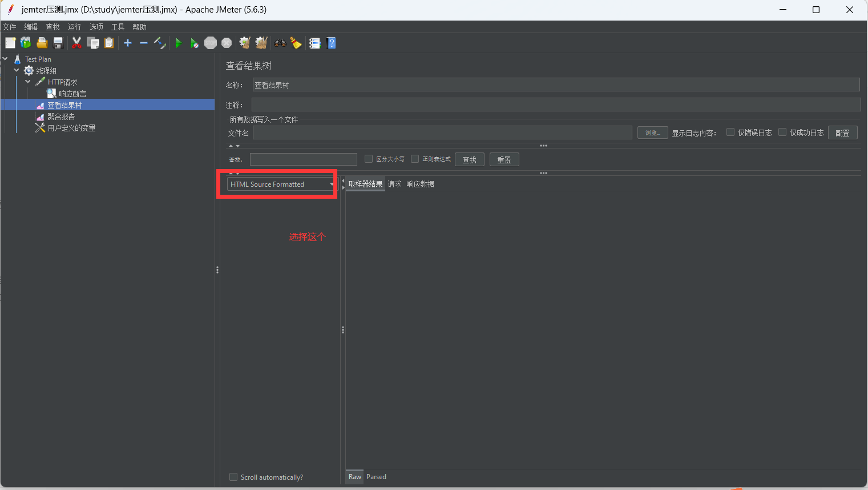
Task: Open the Function Helper list icon
Action: [x=314, y=43]
